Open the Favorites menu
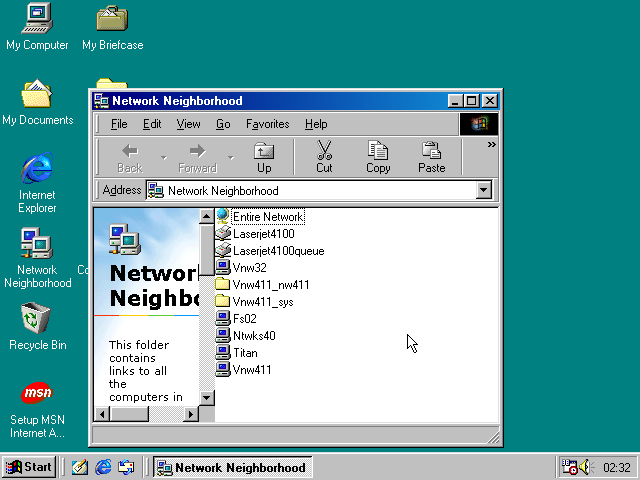The image size is (640, 480). [x=267, y=124]
